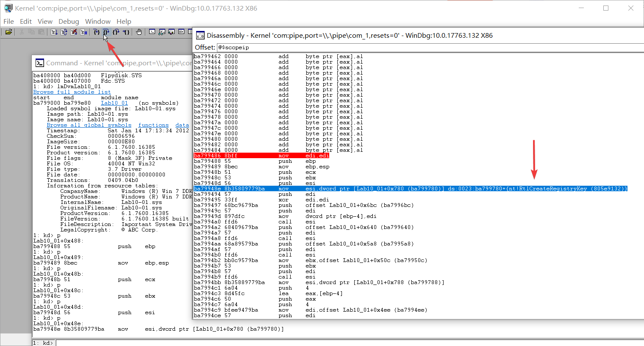
Task: Open the Window menu
Action: (98, 21)
